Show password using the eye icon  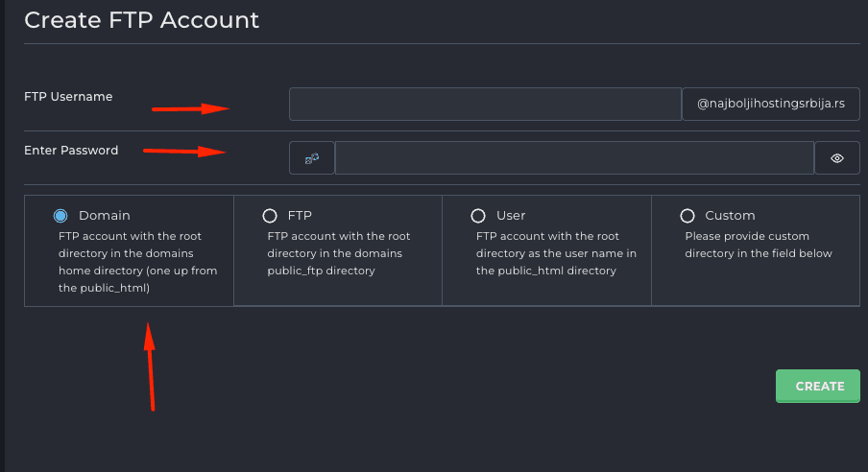tap(837, 158)
